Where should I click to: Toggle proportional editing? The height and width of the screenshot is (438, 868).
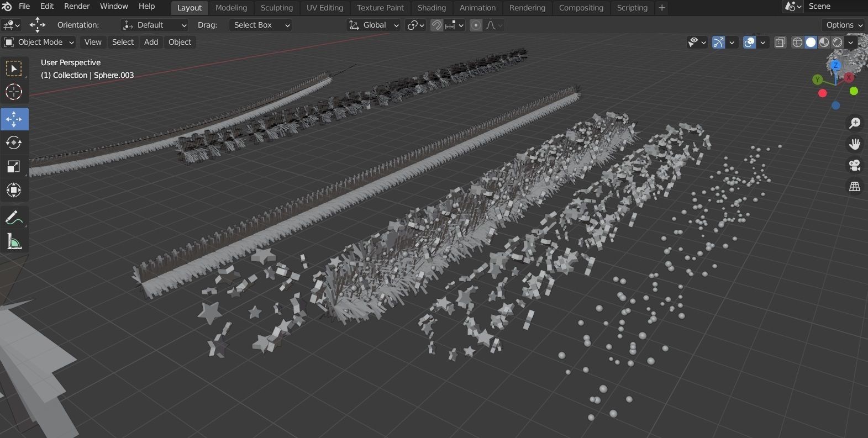(x=476, y=25)
